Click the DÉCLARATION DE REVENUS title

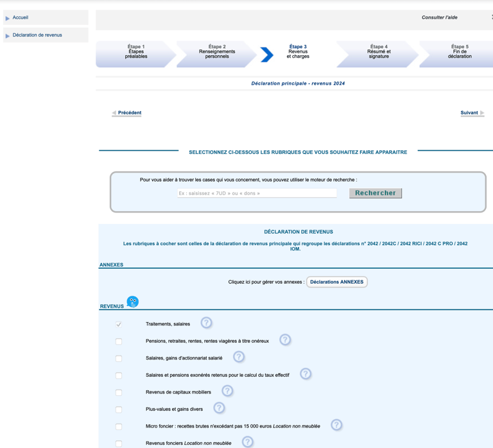tap(298, 232)
